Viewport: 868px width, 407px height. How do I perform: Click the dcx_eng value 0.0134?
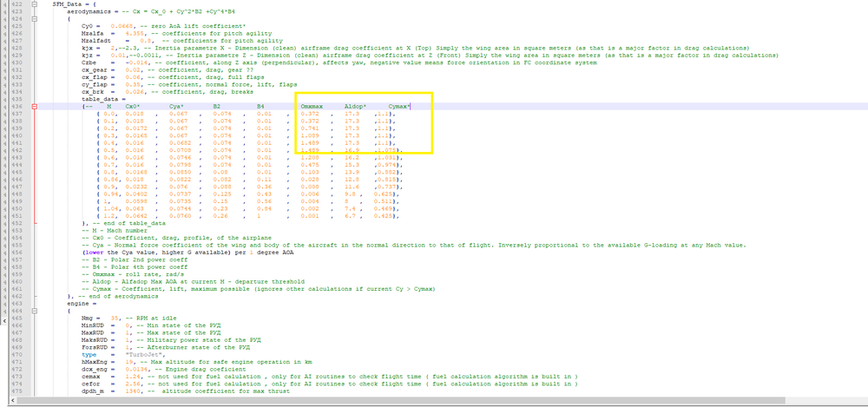pyautogui.click(x=135, y=370)
